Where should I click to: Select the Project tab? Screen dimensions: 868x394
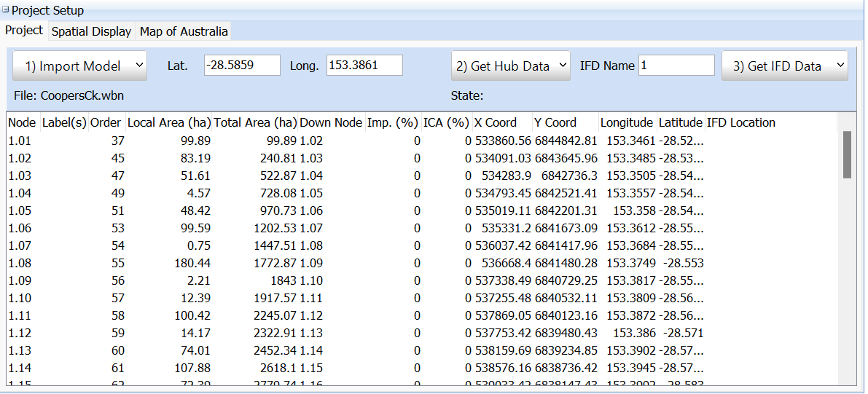[24, 31]
